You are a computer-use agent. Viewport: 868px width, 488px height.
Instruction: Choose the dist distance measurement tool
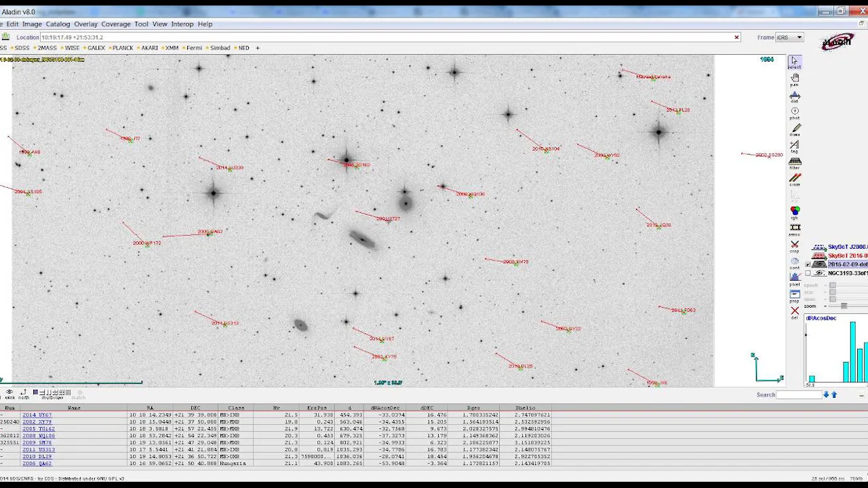[x=795, y=96]
